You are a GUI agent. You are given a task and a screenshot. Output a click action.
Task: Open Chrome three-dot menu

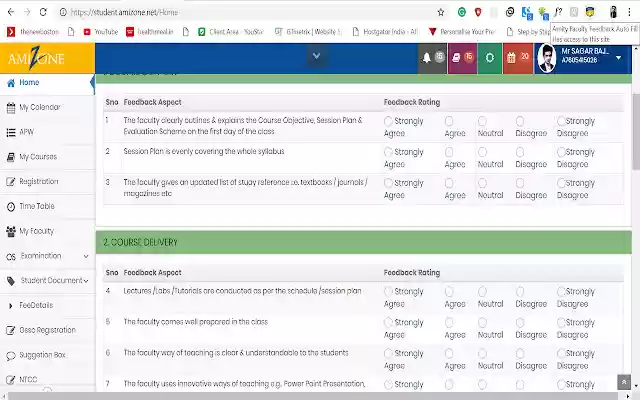[629, 12]
